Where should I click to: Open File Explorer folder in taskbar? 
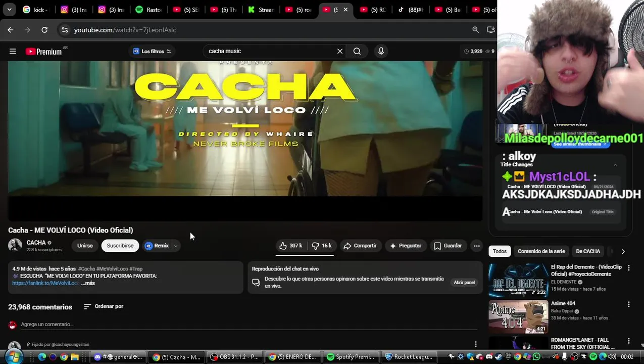pos(75,357)
